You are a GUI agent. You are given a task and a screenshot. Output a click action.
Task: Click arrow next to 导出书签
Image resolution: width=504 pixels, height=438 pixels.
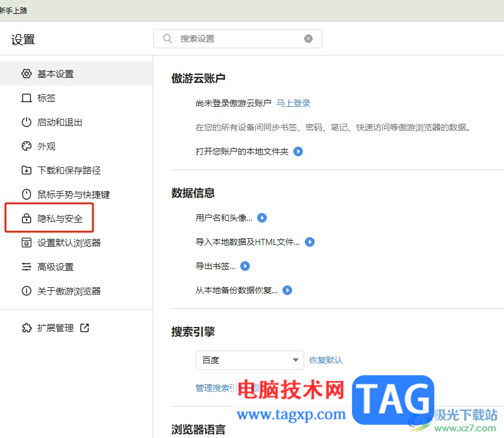pyautogui.click(x=245, y=266)
